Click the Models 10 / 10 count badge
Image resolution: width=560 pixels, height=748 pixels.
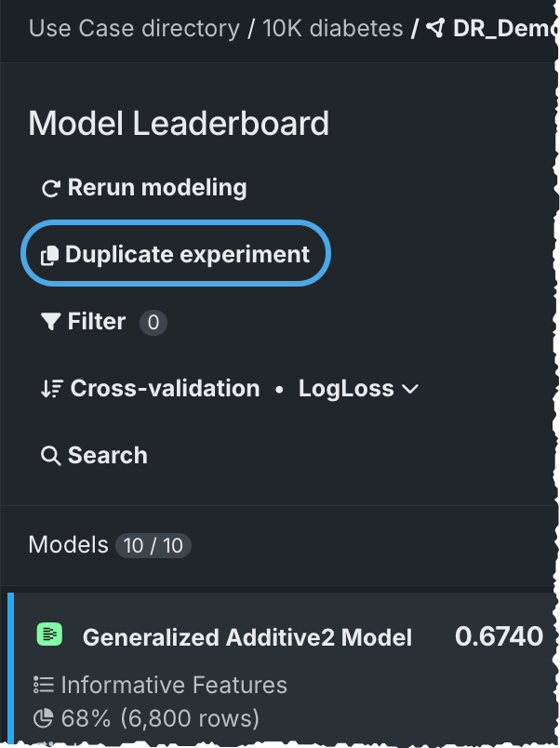pyautogui.click(x=153, y=545)
